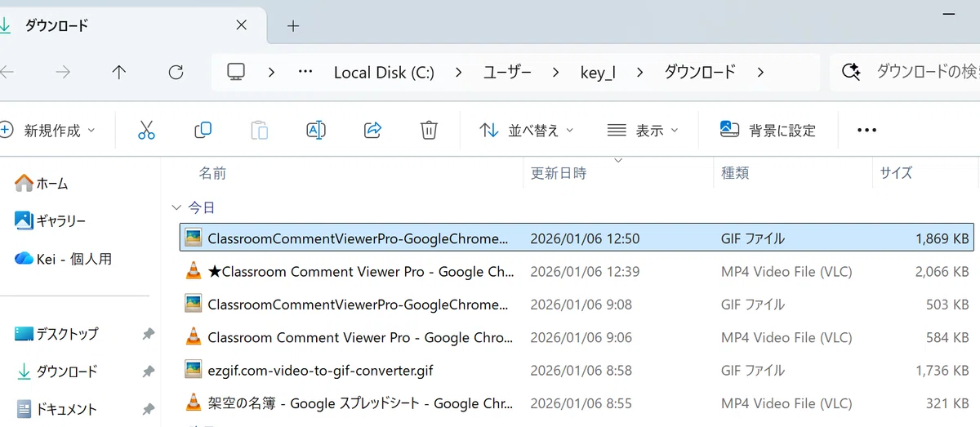Click GIF icon of the 12:50 ClassroomCommentViewerPro file
Image resolution: width=980 pixels, height=427 pixels.
click(194, 238)
